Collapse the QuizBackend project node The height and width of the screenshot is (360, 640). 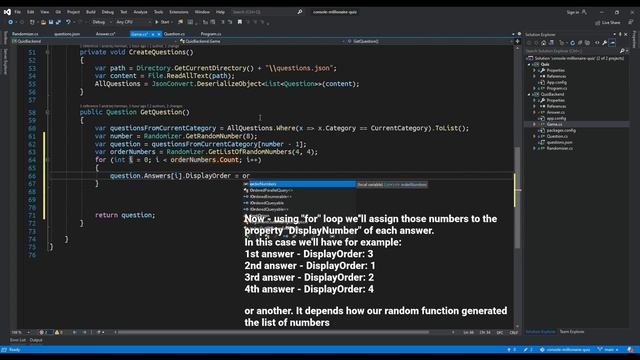[529, 94]
